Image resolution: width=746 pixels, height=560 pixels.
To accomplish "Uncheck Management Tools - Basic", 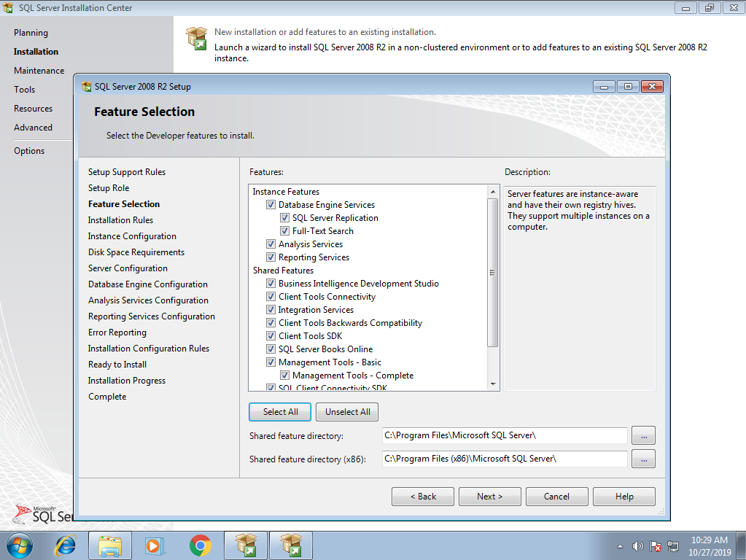I will pos(271,362).
